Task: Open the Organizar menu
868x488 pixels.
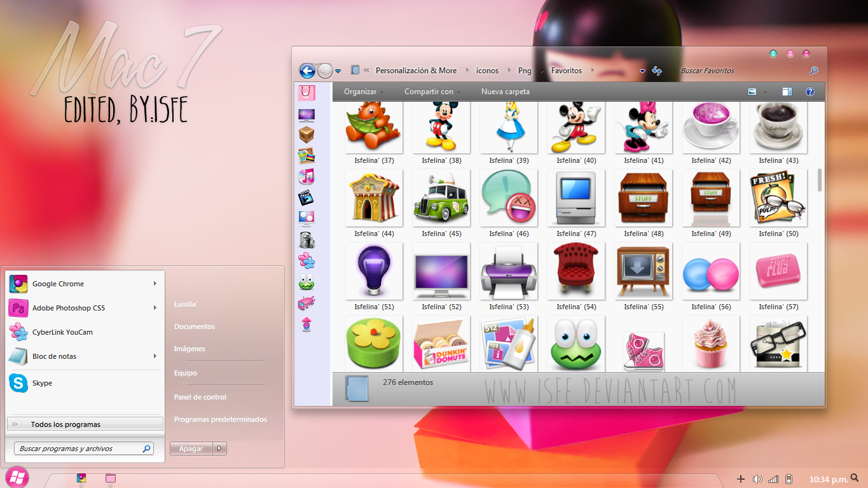Action: 364,92
